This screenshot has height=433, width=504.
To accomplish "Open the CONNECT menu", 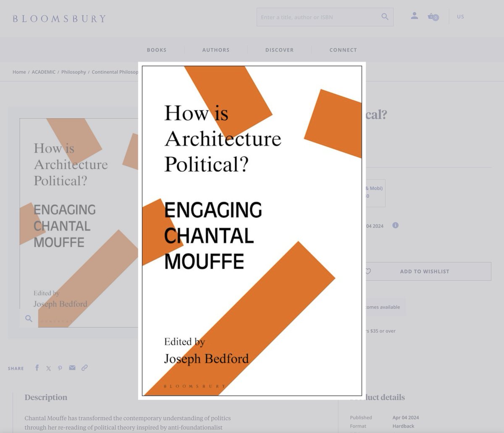I will 343,50.
